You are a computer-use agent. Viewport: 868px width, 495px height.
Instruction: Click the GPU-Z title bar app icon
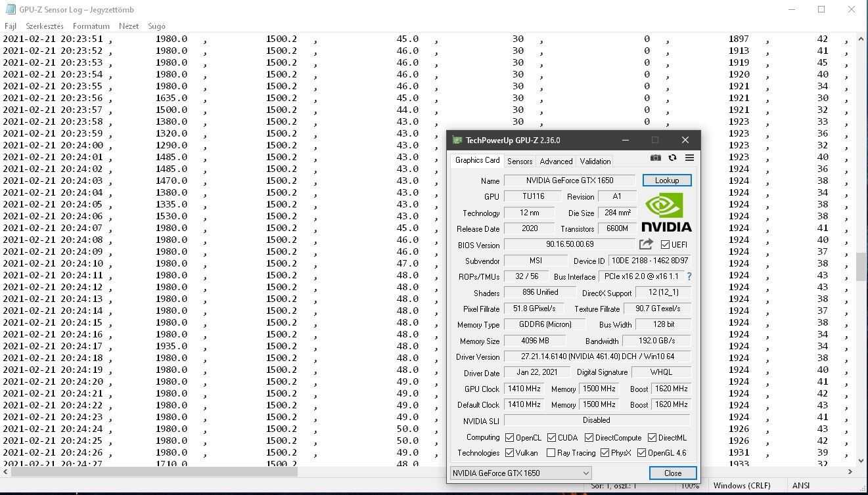click(x=457, y=140)
